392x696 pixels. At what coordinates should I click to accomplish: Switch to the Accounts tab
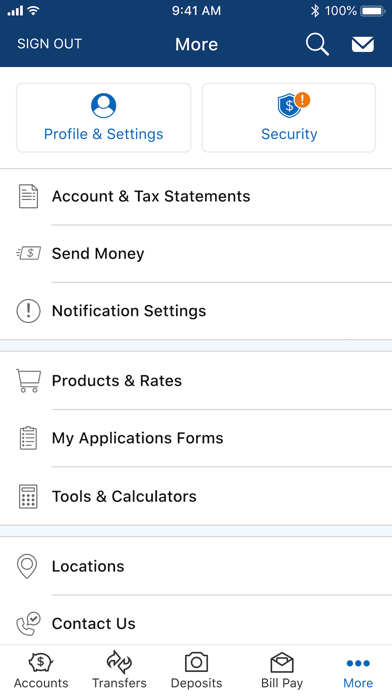[x=41, y=670]
